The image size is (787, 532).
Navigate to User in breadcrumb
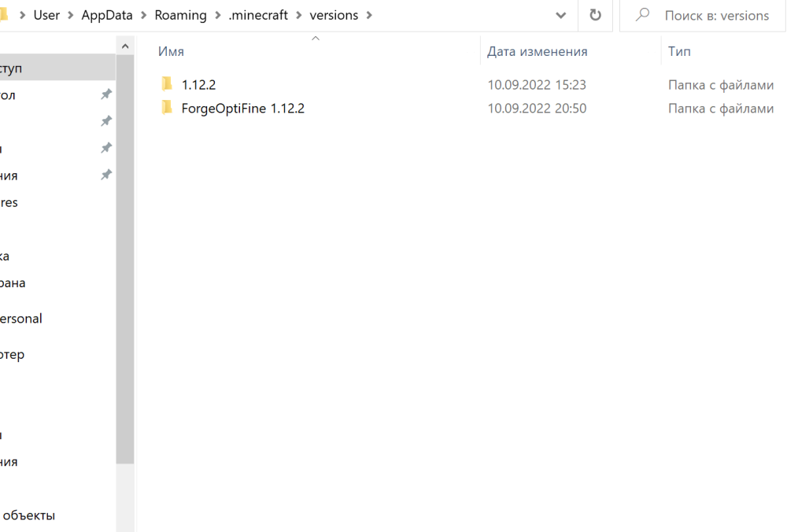pyautogui.click(x=46, y=16)
